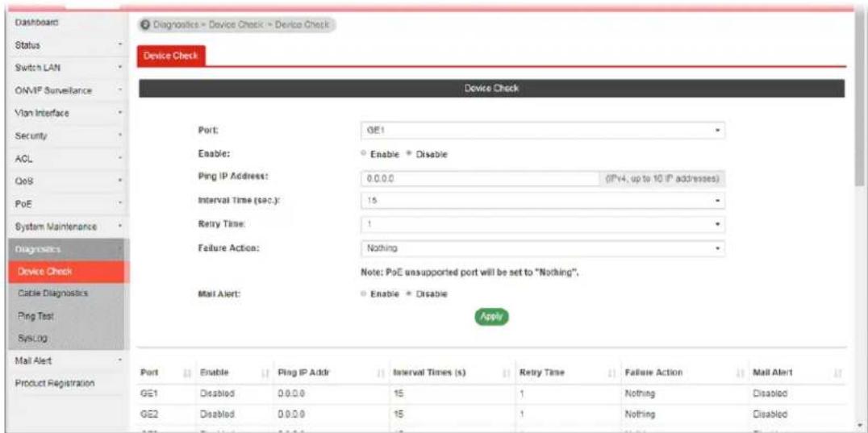Open the Dashboard page
Viewport: 868px width, 433px height.
(37, 22)
